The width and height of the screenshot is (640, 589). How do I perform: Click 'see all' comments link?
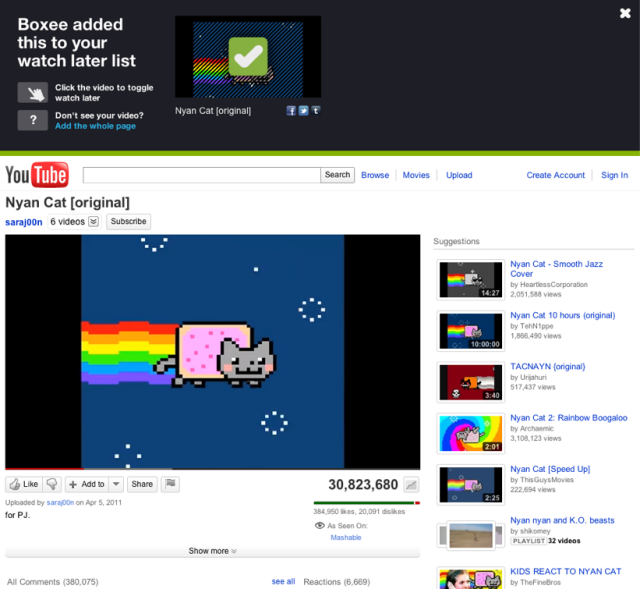[283, 581]
